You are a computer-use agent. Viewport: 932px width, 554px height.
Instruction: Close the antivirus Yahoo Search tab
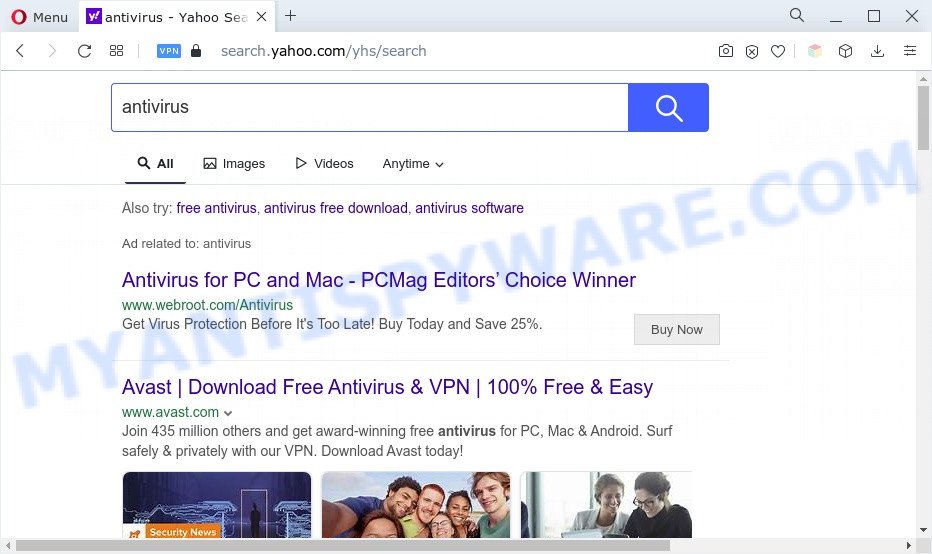(261, 17)
